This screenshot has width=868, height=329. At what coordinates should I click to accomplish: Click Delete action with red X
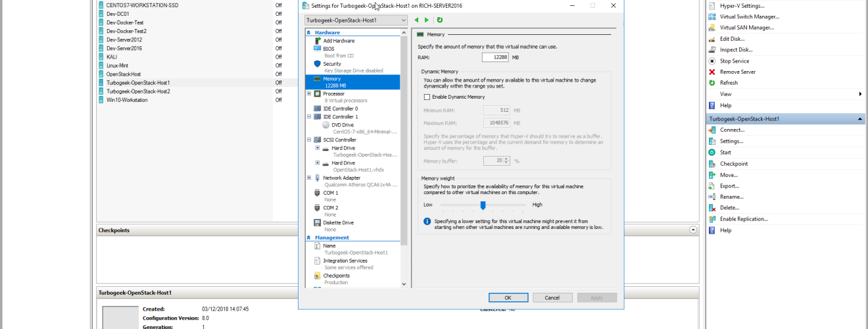click(729, 207)
